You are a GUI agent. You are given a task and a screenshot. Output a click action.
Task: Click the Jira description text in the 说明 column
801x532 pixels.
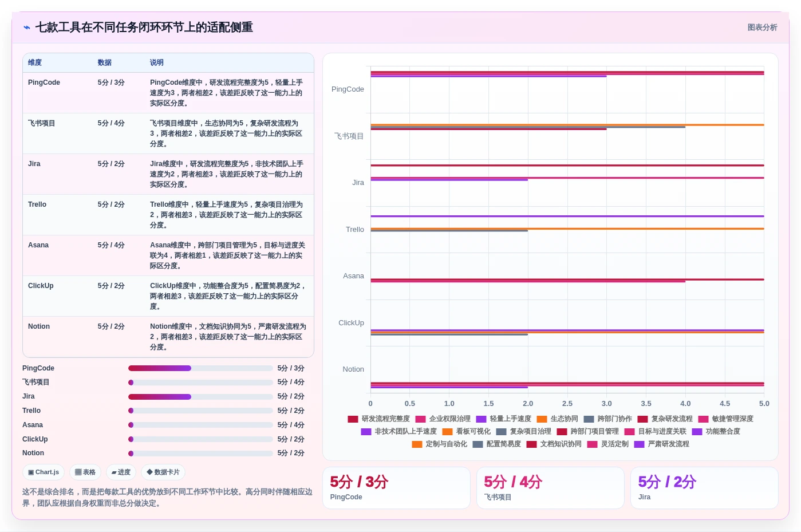click(227, 174)
